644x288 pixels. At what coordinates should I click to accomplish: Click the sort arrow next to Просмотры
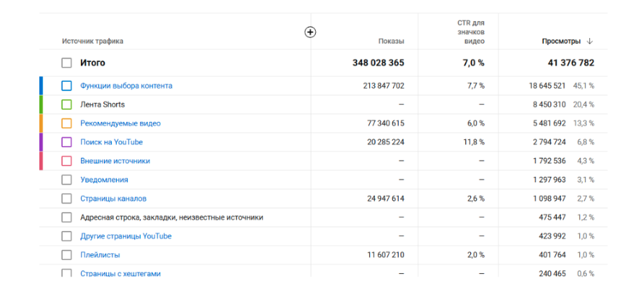tap(590, 41)
